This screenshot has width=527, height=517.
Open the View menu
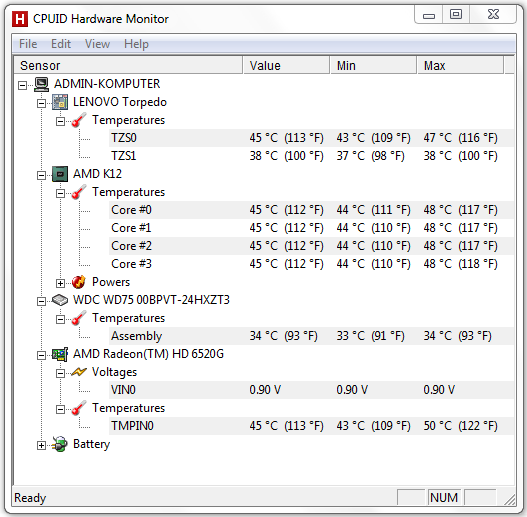point(97,44)
